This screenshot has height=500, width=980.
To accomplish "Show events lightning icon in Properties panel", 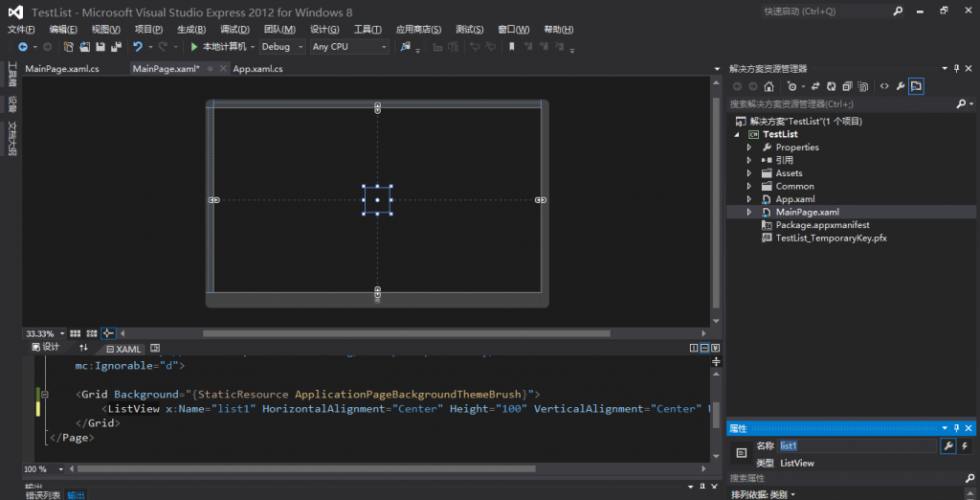I will tap(965, 446).
